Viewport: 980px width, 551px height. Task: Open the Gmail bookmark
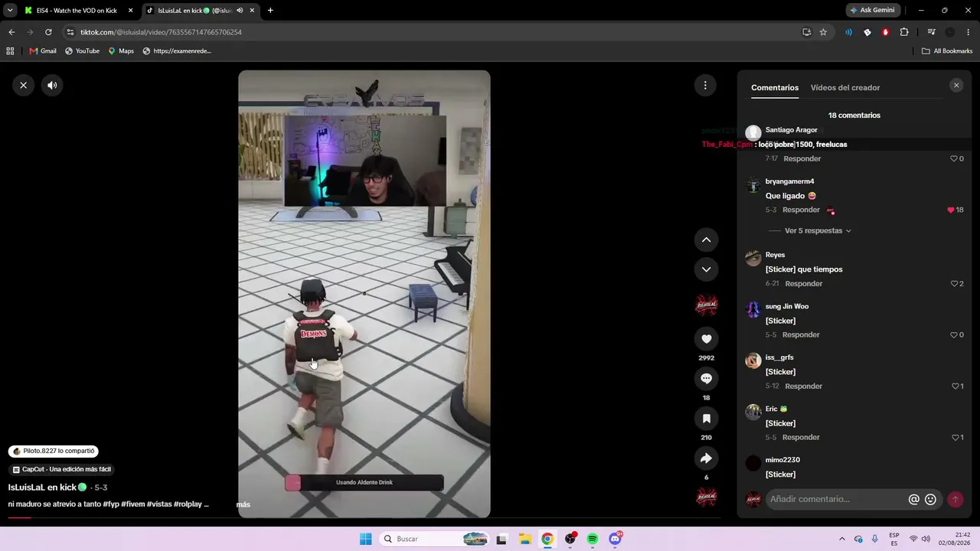pos(43,51)
